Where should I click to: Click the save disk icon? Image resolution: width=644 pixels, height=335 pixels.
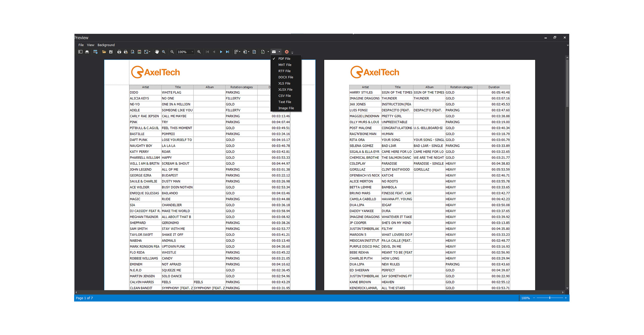(x=111, y=52)
